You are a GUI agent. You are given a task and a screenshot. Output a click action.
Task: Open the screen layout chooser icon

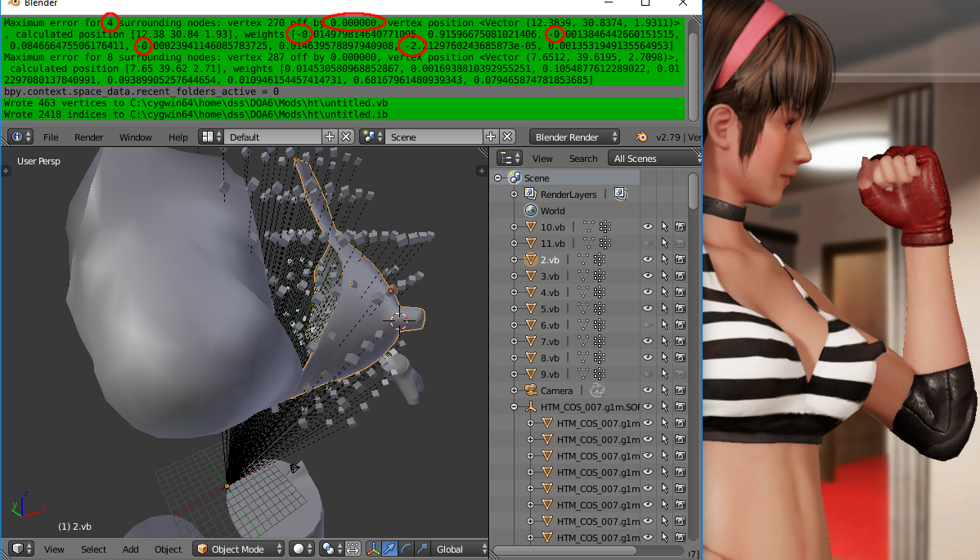point(210,137)
